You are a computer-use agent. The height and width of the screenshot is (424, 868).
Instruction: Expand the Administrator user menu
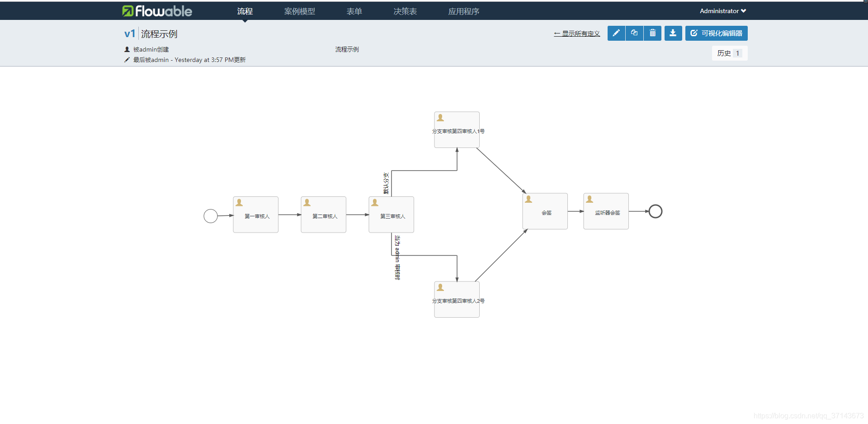click(723, 11)
